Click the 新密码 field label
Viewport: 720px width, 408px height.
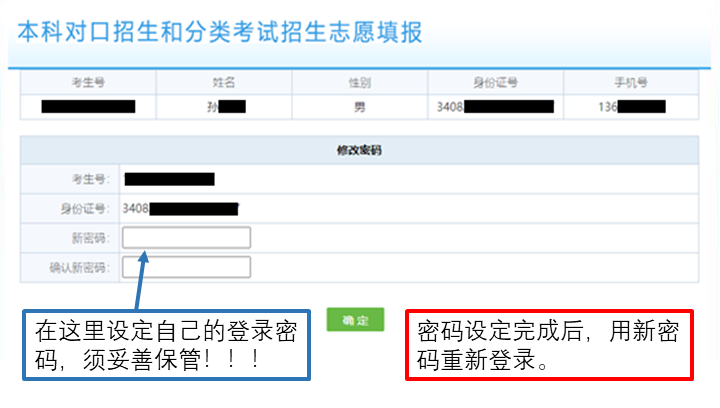(91, 238)
